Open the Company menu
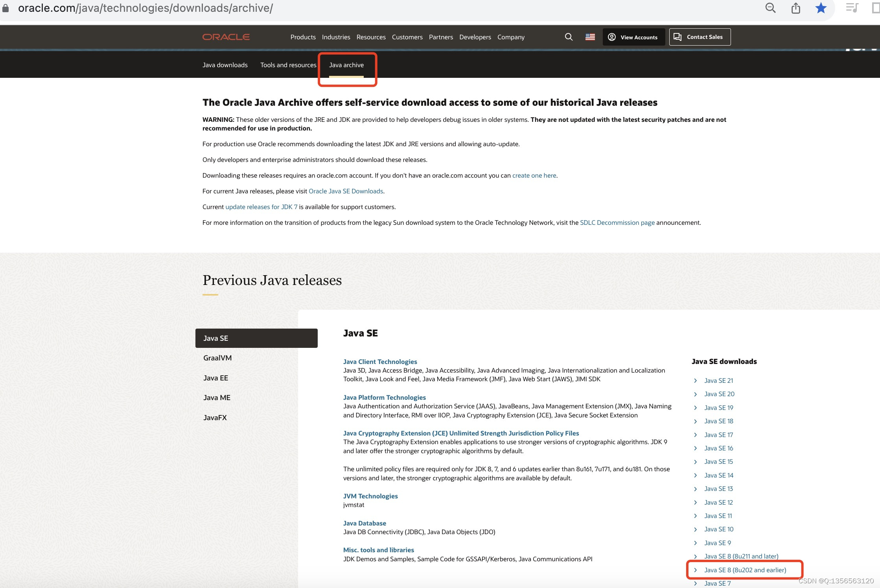The width and height of the screenshot is (880, 588). [x=511, y=37]
